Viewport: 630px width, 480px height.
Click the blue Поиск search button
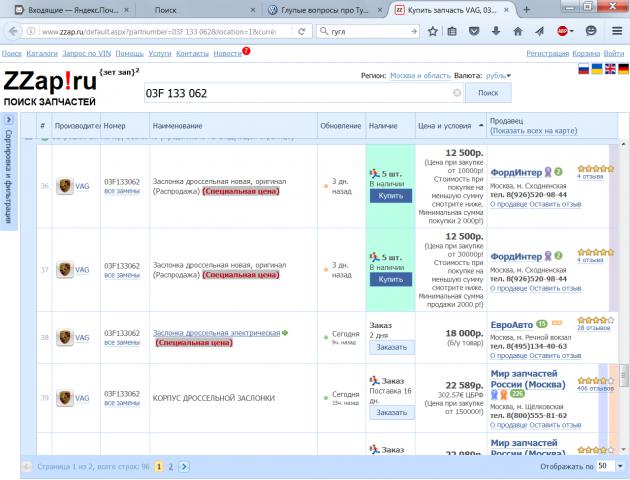[x=488, y=93]
